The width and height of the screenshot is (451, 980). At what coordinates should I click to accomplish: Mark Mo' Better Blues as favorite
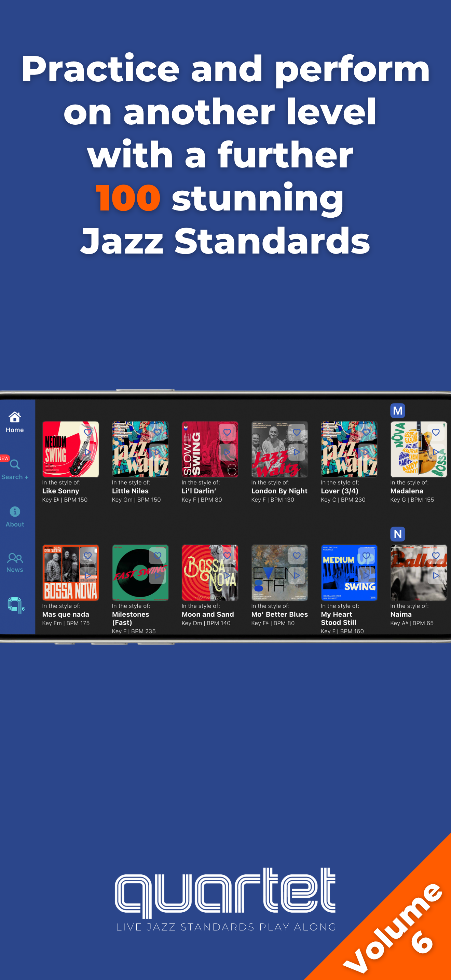click(297, 555)
